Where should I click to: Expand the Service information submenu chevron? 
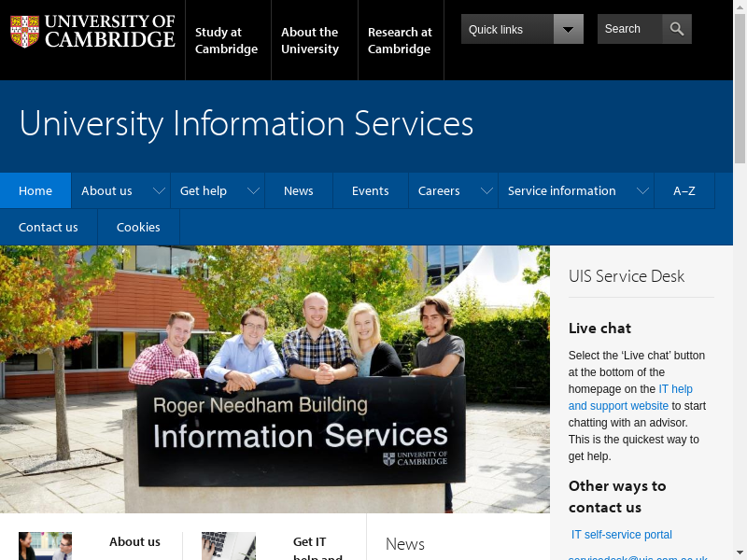click(642, 191)
